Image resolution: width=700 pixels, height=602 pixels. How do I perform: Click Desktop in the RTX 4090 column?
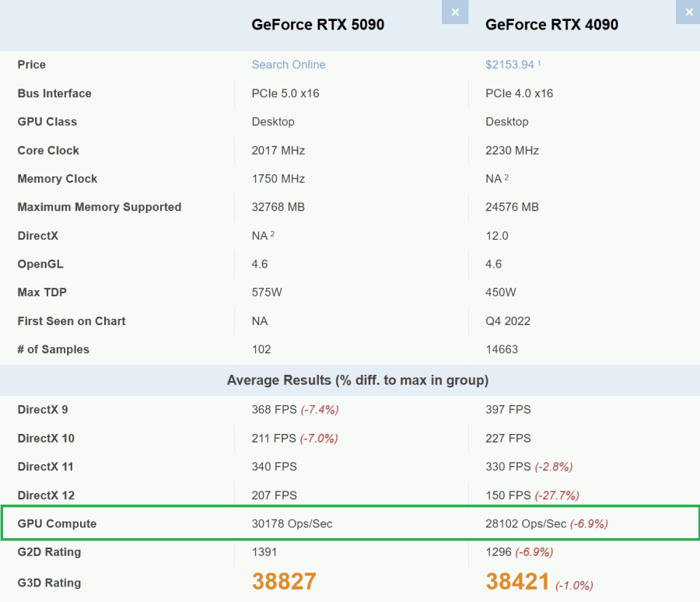click(x=506, y=122)
